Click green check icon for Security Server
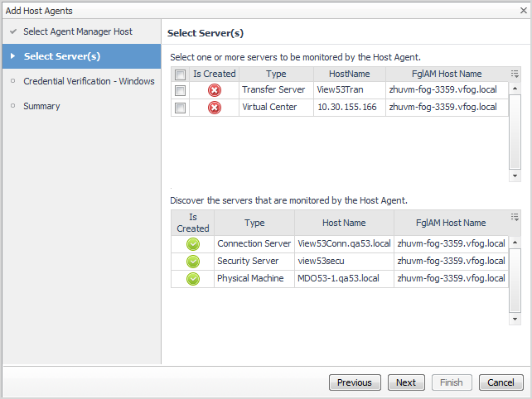The width and height of the screenshot is (532, 399). click(x=193, y=262)
